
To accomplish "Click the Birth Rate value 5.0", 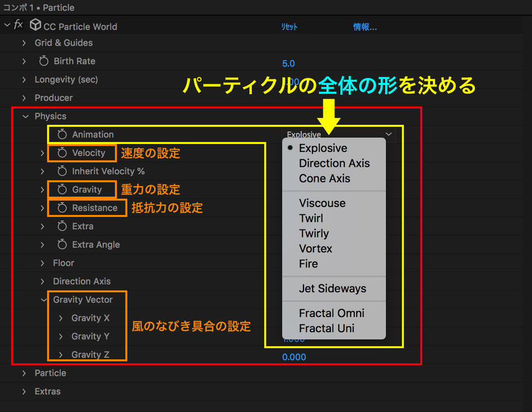I will tap(288, 63).
